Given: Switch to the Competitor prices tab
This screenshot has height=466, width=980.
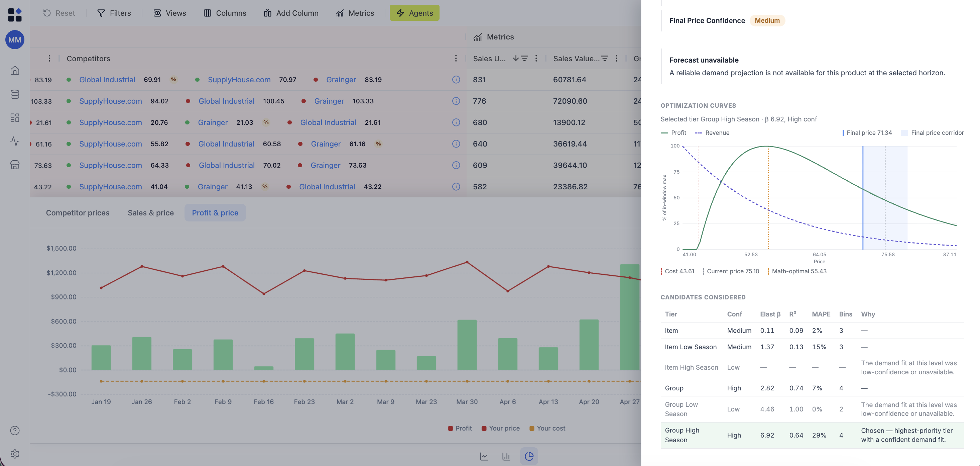Looking at the screenshot, I should point(78,213).
